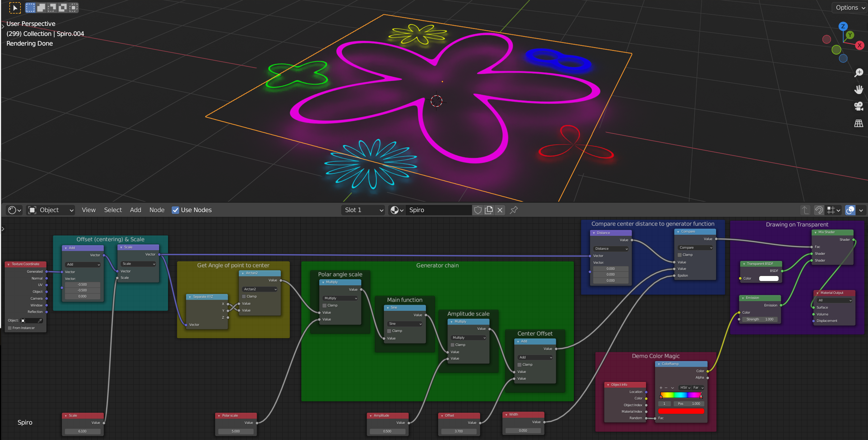Open the Node menu
The image size is (868, 440).
click(157, 210)
